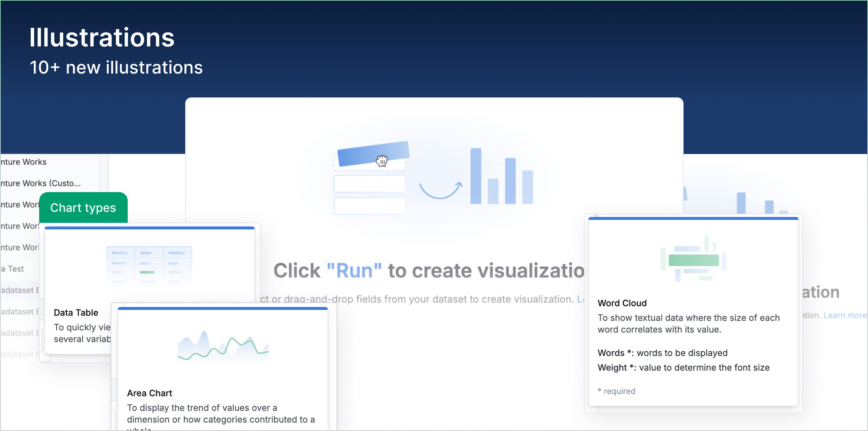Click the blue "Run" text
This screenshot has width=868, height=431.
click(354, 271)
